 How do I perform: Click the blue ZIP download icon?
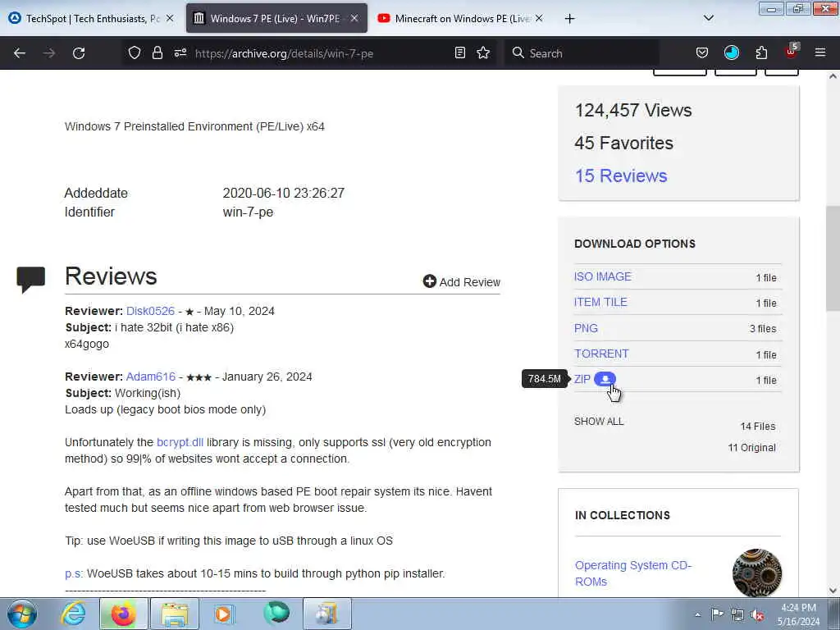[x=605, y=379]
